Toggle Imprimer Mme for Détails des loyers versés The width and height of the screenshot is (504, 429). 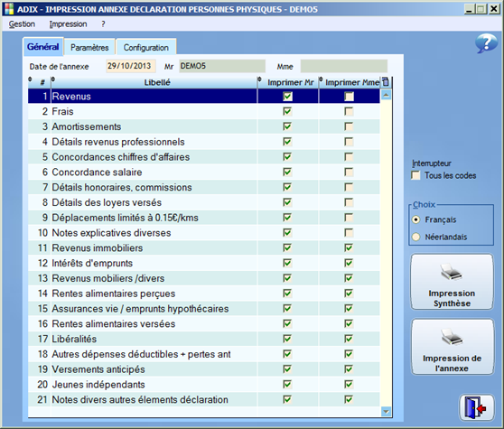tap(349, 202)
